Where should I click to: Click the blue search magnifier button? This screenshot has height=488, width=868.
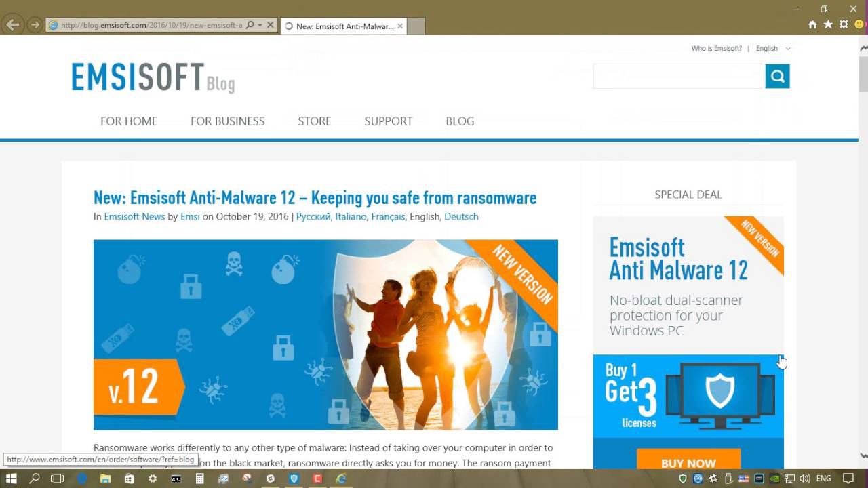[777, 76]
